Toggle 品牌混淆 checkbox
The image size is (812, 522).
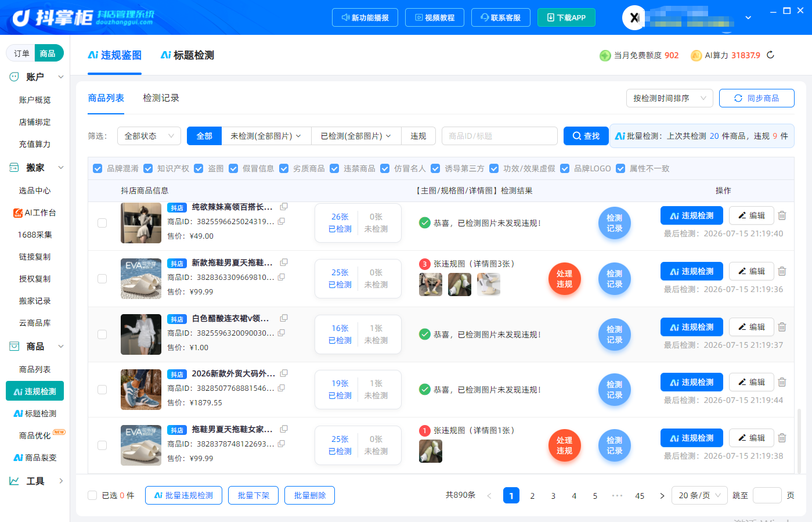click(98, 168)
